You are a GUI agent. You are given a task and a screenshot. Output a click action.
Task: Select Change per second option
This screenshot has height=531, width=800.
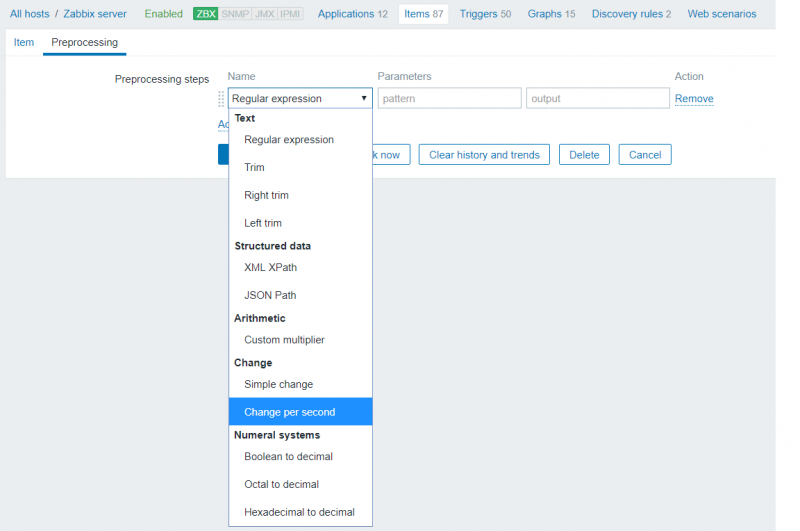point(290,412)
